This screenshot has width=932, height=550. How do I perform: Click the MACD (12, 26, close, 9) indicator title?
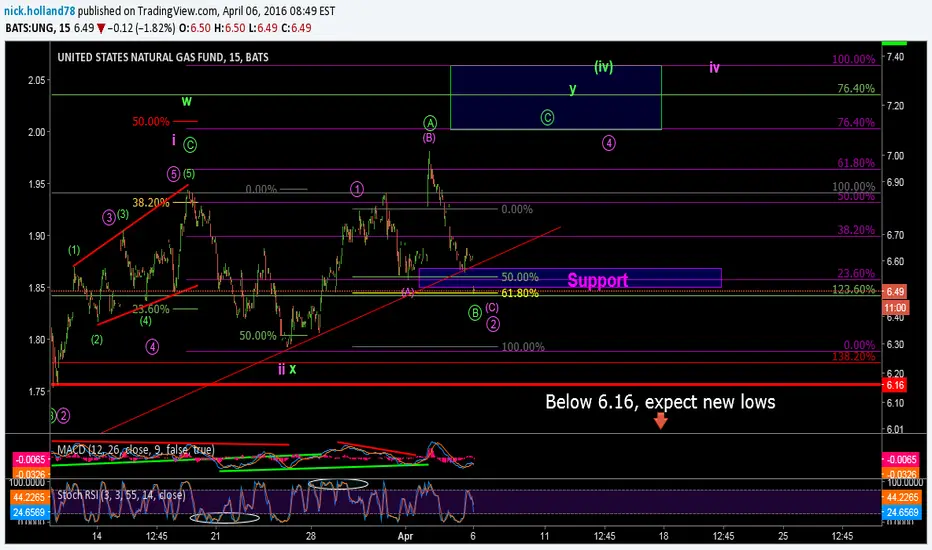(136, 450)
